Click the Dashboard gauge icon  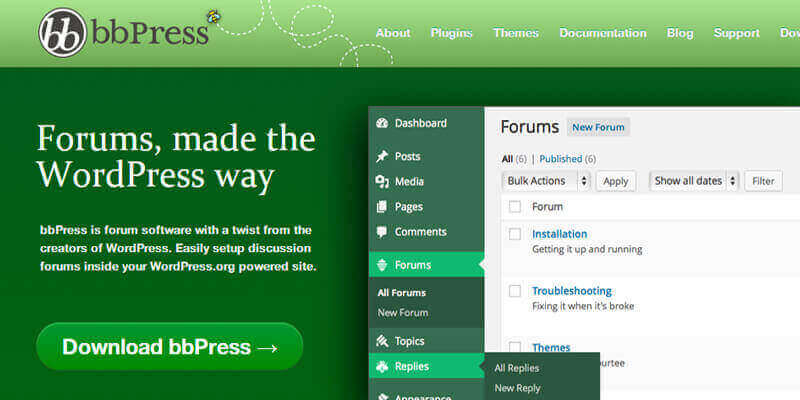pyautogui.click(x=381, y=124)
